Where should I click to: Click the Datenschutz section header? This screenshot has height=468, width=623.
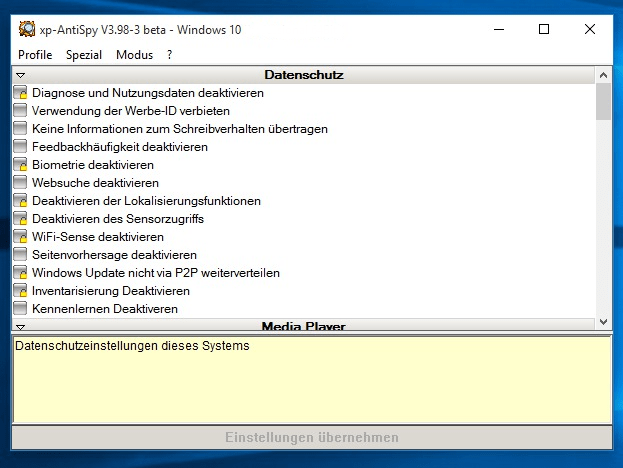click(x=304, y=75)
